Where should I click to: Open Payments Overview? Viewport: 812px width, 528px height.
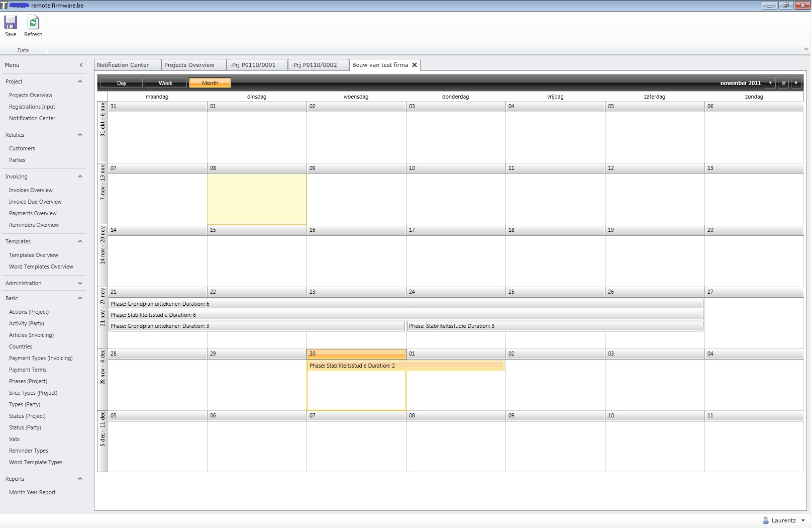pyautogui.click(x=33, y=213)
